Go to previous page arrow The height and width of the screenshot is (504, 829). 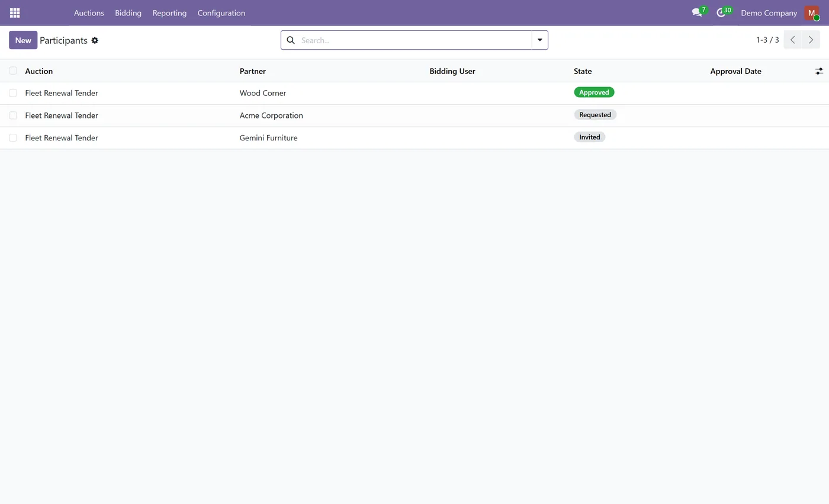(x=792, y=40)
